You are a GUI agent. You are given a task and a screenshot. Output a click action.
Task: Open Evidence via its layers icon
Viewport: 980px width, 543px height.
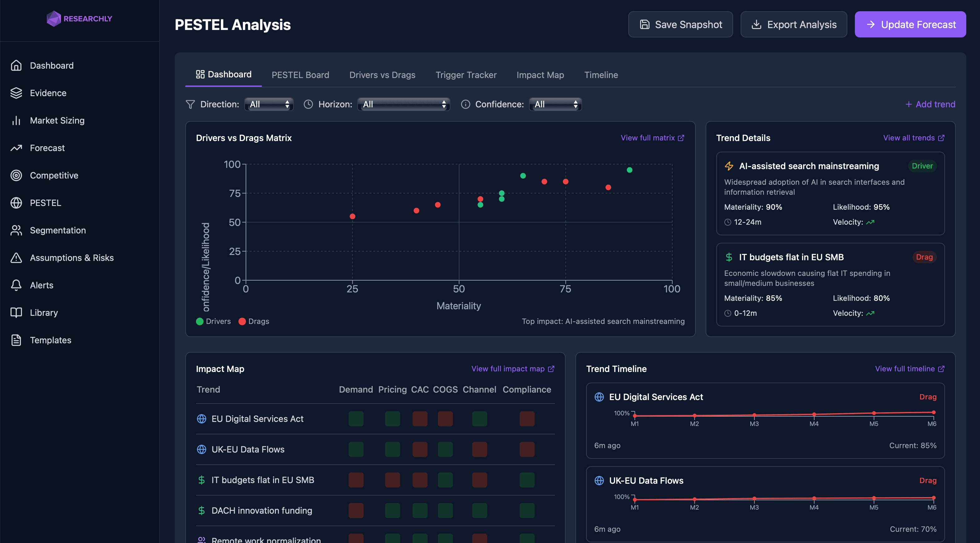pos(16,93)
